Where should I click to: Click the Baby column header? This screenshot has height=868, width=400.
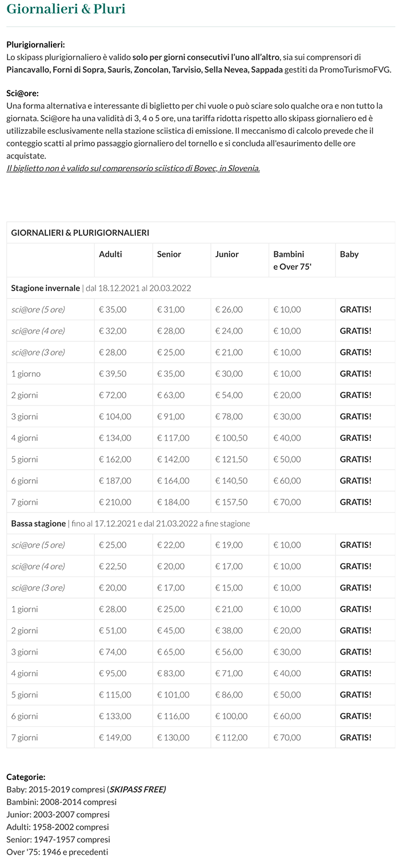coord(349,254)
